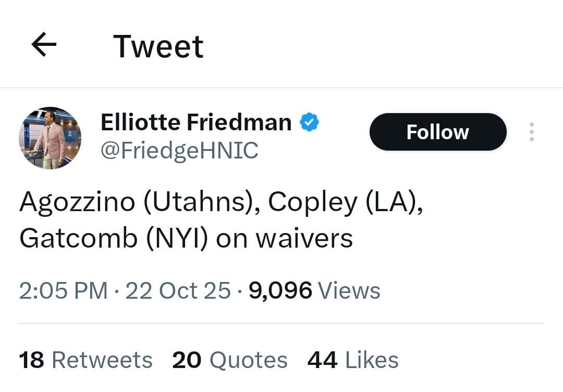This screenshot has height=392, width=563.
Task: Open the tweet options via the vertical dots
Action: 531,132
